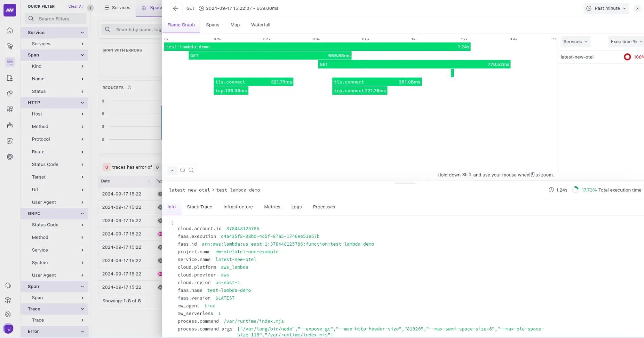Screen dimensions: 644x338
Task: Open the Home icon in the sidebar
Action: pos(10,30)
